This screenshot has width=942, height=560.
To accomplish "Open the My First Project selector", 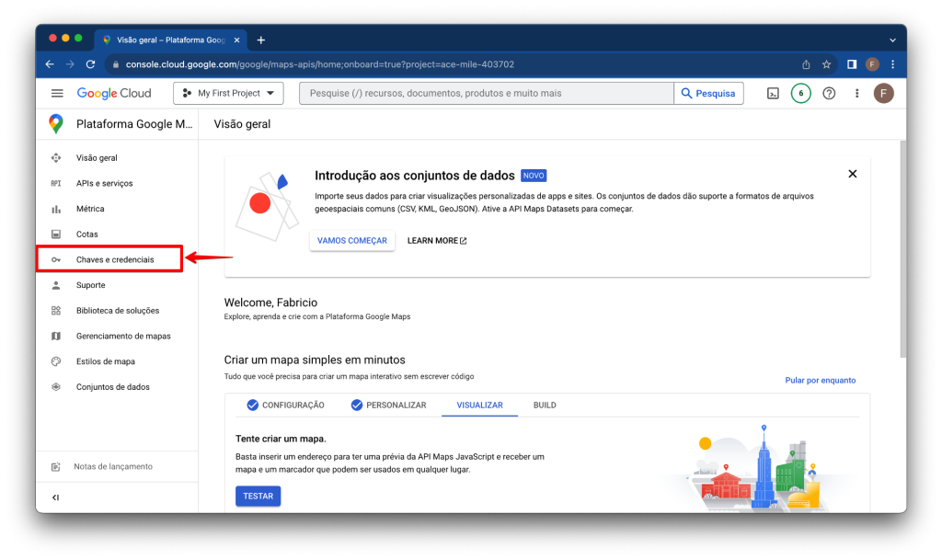I will 228,93.
